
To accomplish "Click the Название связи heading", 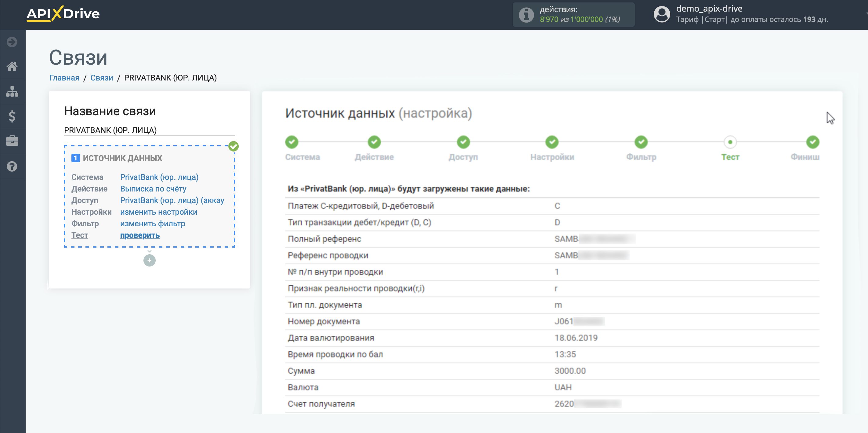I will (110, 111).
